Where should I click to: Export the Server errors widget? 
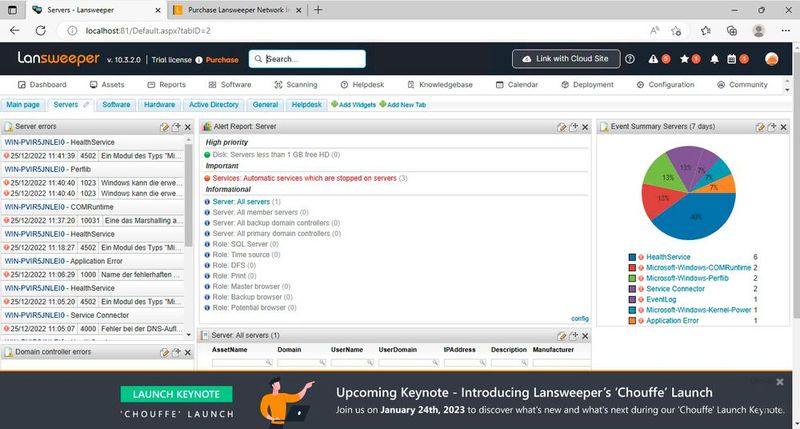(x=176, y=127)
